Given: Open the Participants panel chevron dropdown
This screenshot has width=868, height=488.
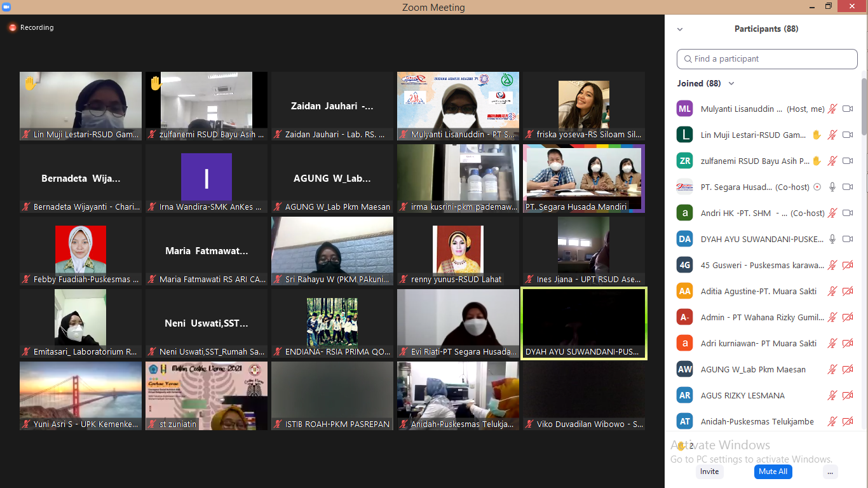Looking at the screenshot, I should coord(680,29).
